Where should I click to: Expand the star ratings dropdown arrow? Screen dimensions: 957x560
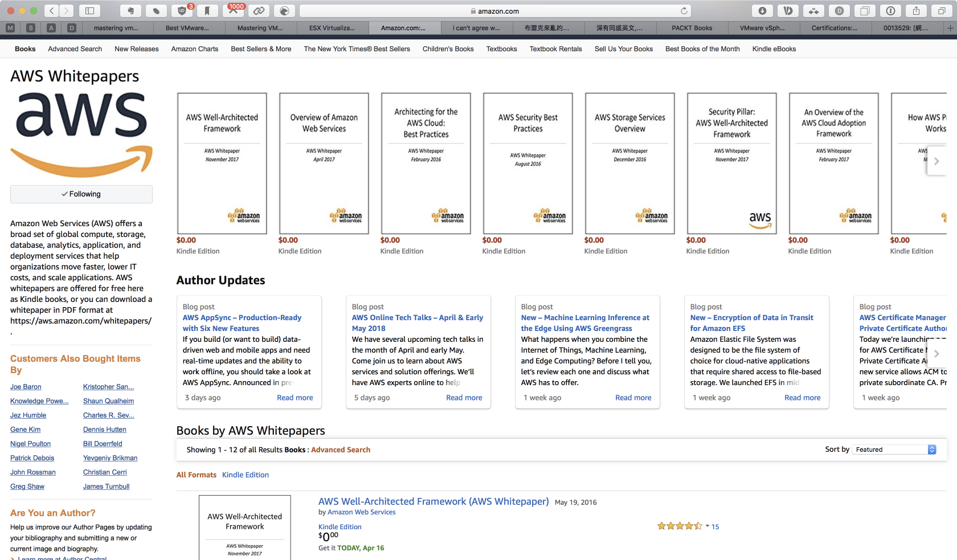[707, 526]
